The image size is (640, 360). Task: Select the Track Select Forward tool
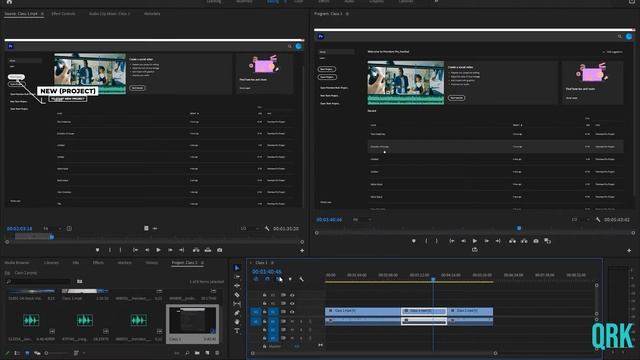click(237, 277)
